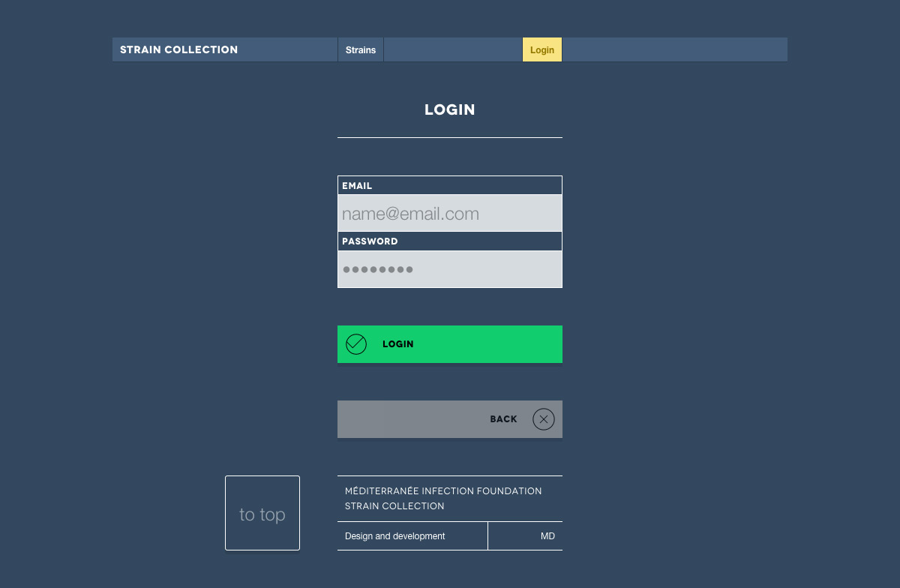Click empty nav area between Strains and Login
Viewport: 900px width, 588px height.
[x=453, y=50]
